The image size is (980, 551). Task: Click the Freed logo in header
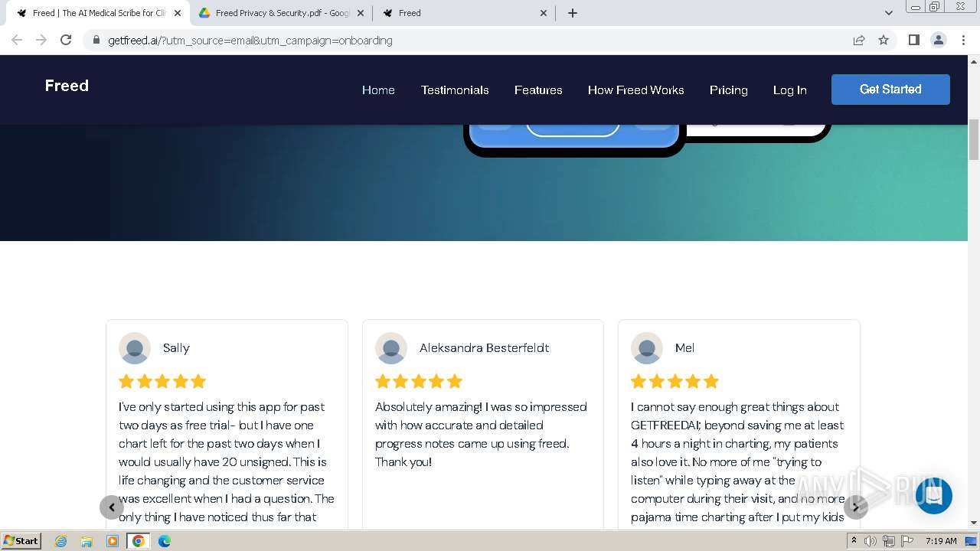[67, 86]
